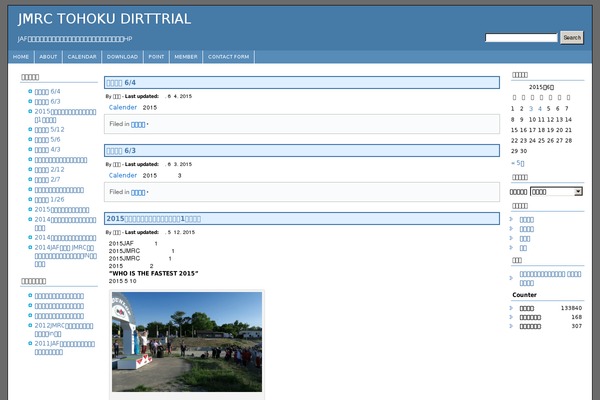The image size is (600, 400).
Task: Click the bullet icon beside sidebar 5/12 link
Action: [x=30, y=129]
